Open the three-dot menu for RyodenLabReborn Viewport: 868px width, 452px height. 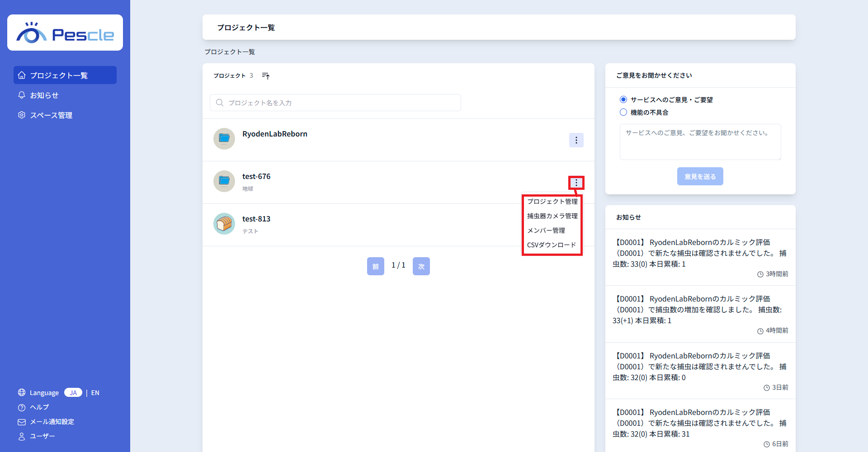[x=576, y=140]
